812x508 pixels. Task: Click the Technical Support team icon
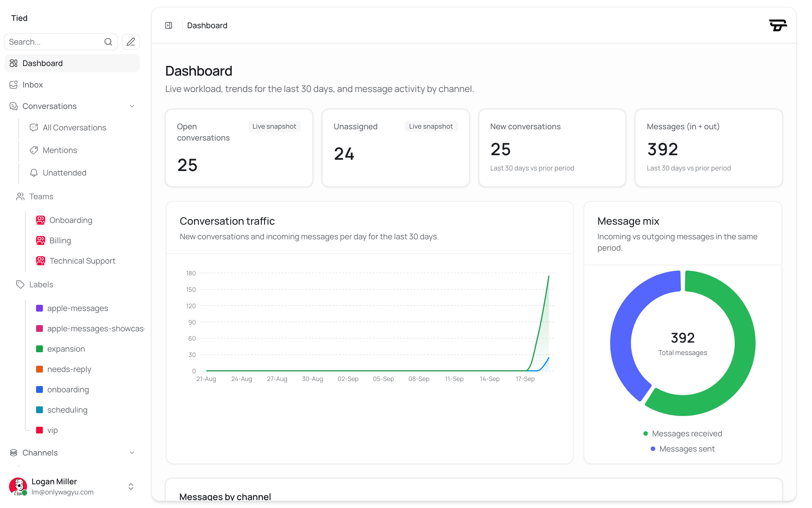point(41,261)
